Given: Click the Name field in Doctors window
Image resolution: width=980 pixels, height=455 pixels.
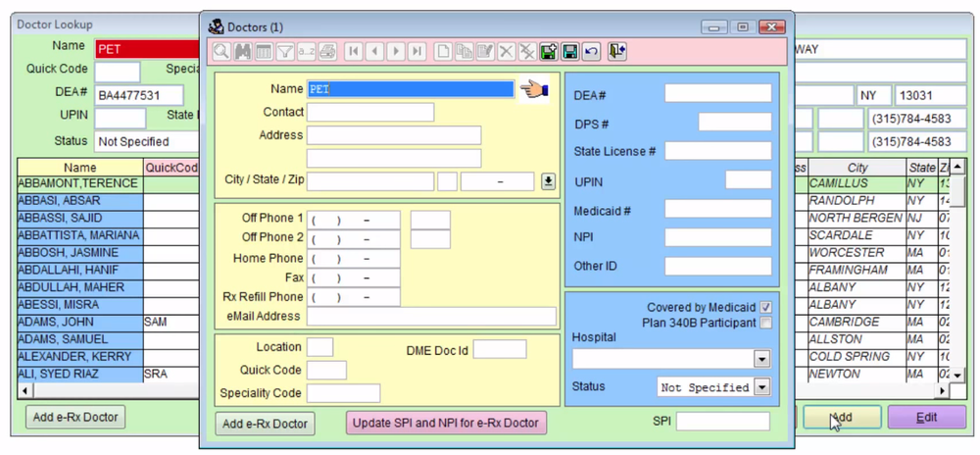Looking at the screenshot, I should coord(411,89).
